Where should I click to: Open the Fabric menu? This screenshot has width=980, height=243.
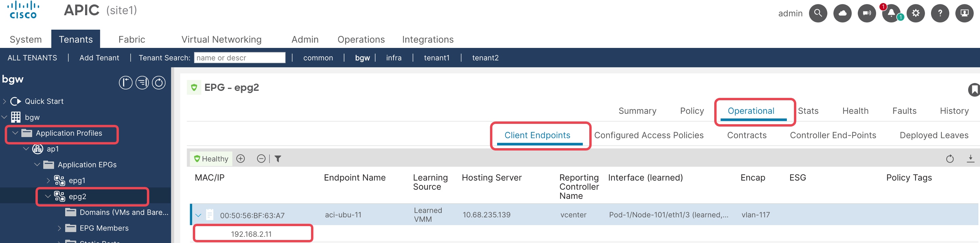tap(132, 39)
